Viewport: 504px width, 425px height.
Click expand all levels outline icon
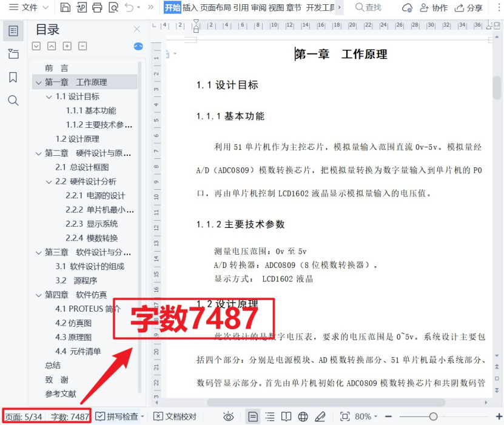(x=36, y=46)
